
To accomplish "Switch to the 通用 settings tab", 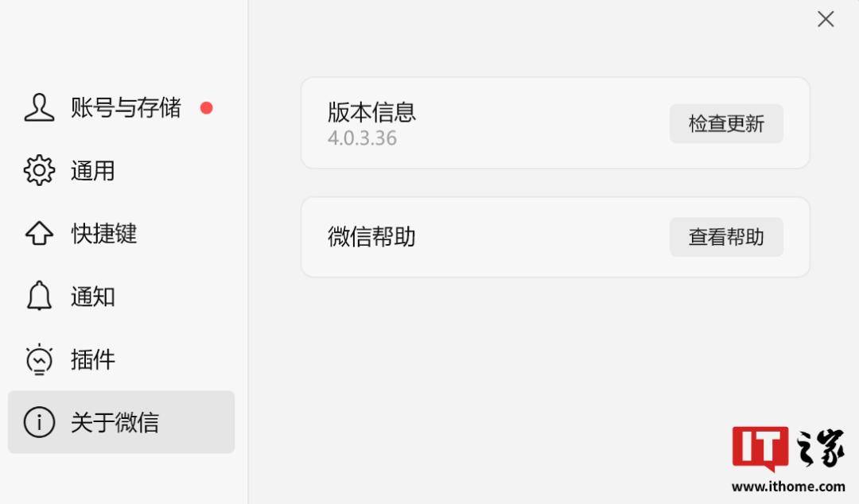I will [93, 171].
